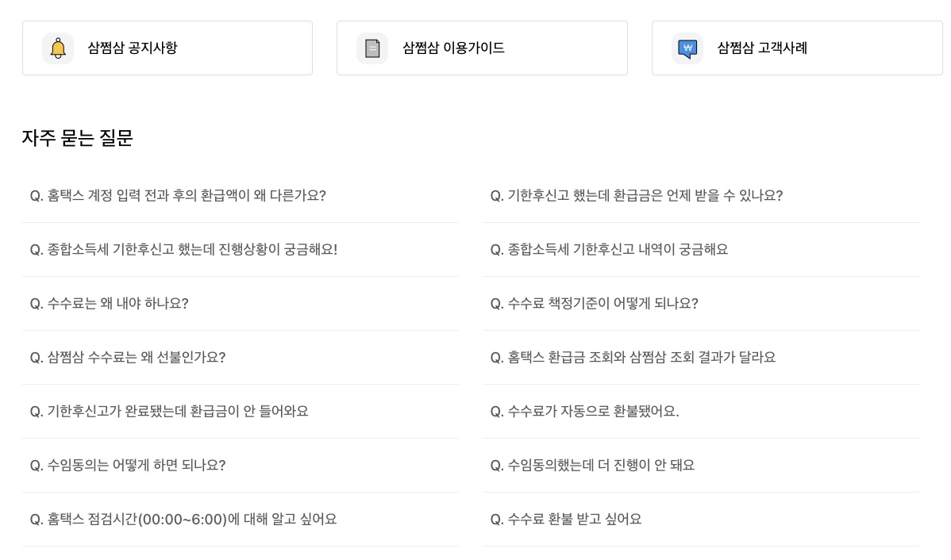Show answer for 수수료 책정기준이 어떻게 되나요
The height and width of the screenshot is (560, 951).
pyautogui.click(x=595, y=304)
